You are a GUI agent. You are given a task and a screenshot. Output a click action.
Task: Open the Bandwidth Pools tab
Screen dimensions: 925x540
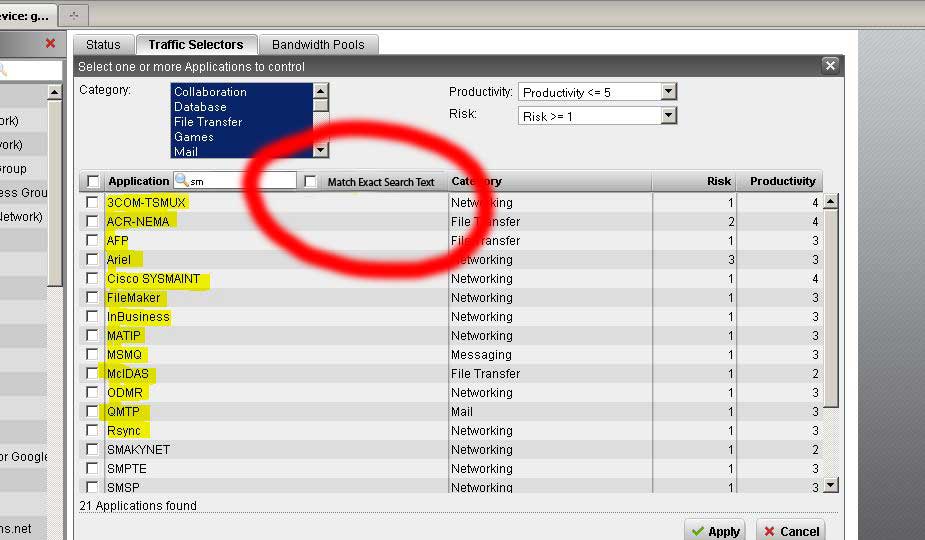318,44
